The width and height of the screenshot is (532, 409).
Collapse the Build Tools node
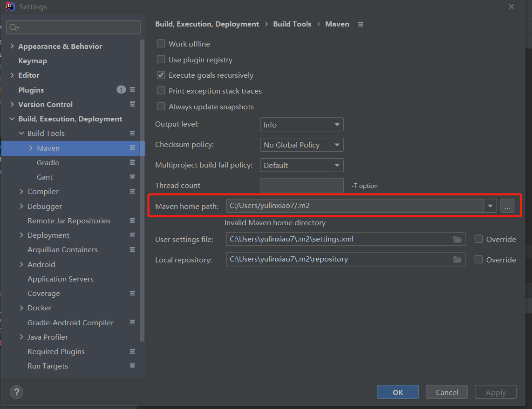pyautogui.click(x=21, y=133)
